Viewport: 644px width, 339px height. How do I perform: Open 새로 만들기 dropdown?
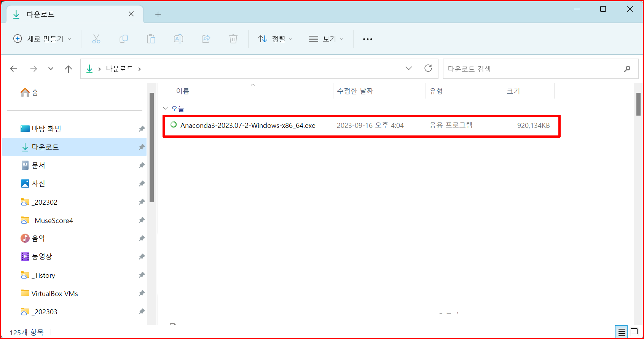[42, 39]
